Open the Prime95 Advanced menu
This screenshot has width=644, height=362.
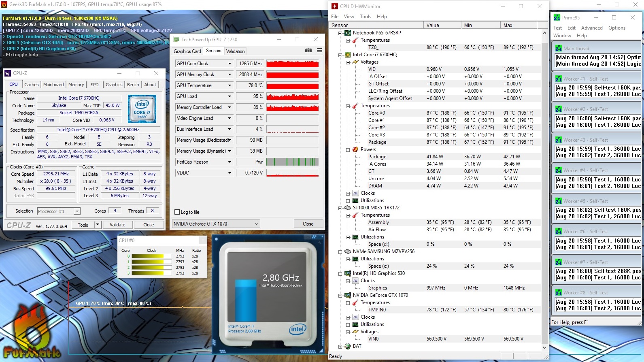[592, 28]
